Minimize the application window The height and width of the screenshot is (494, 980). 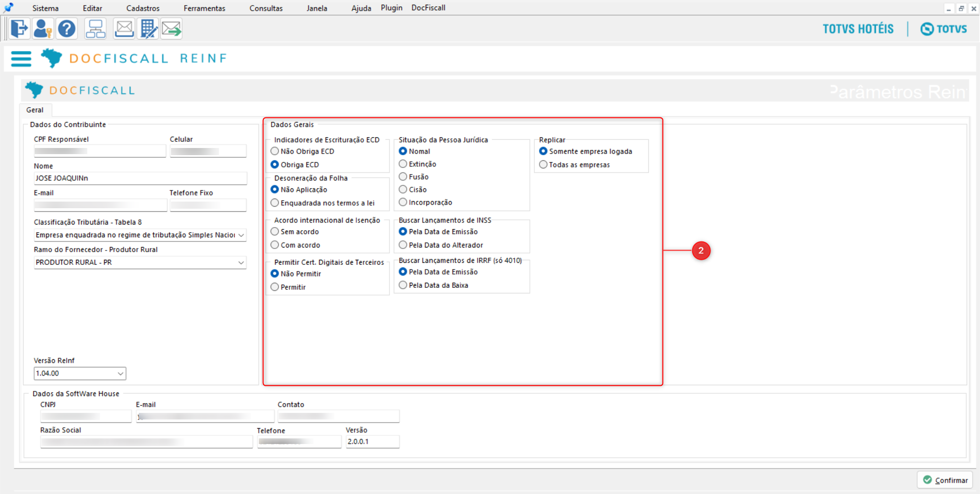(949, 9)
